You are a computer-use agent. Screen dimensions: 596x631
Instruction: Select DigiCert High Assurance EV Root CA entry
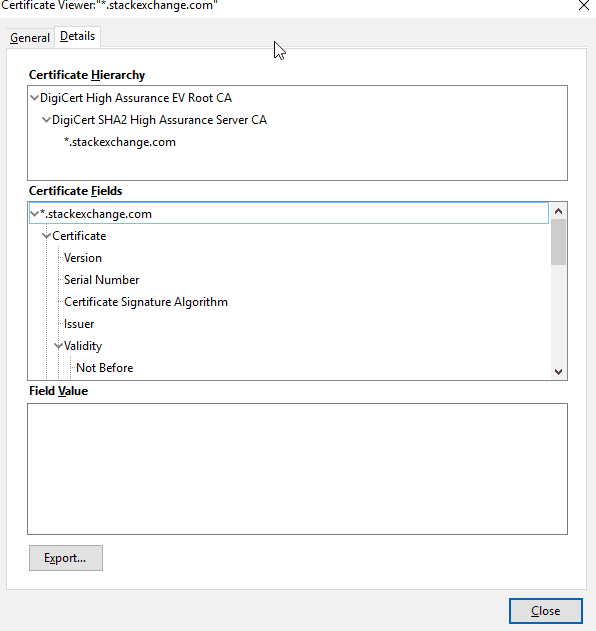coord(136,98)
